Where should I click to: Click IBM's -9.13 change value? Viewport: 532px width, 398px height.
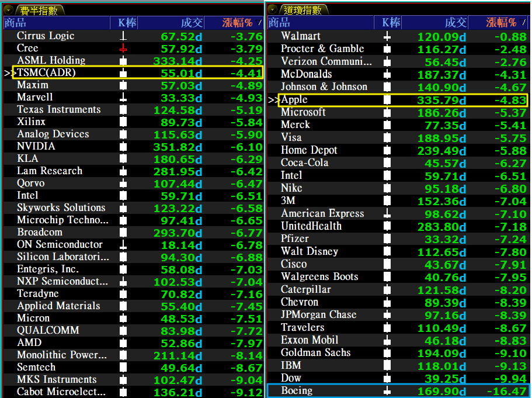pyautogui.click(x=510, y=366)
